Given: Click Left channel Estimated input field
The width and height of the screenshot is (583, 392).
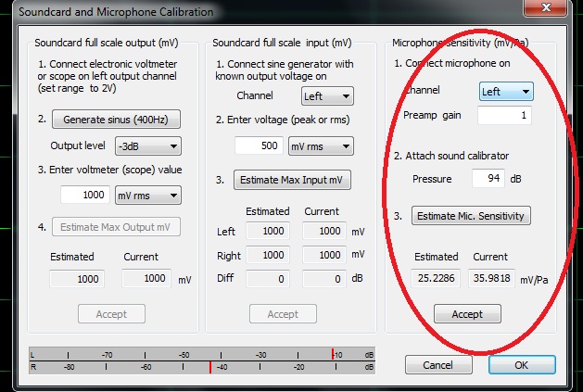Looking at the screenshot, I should pos(268,231).
